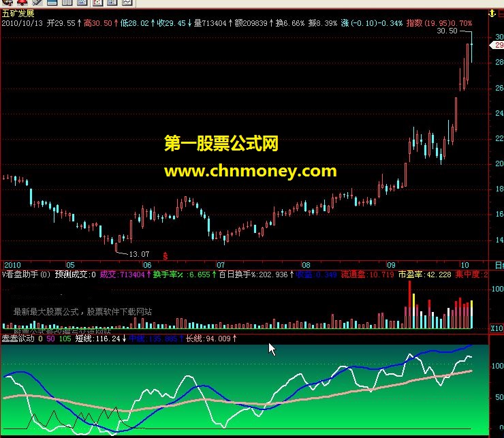Screen dimensions: 504x438
Task: Click the red $ marker below the candlesticks
Action: 166,256
